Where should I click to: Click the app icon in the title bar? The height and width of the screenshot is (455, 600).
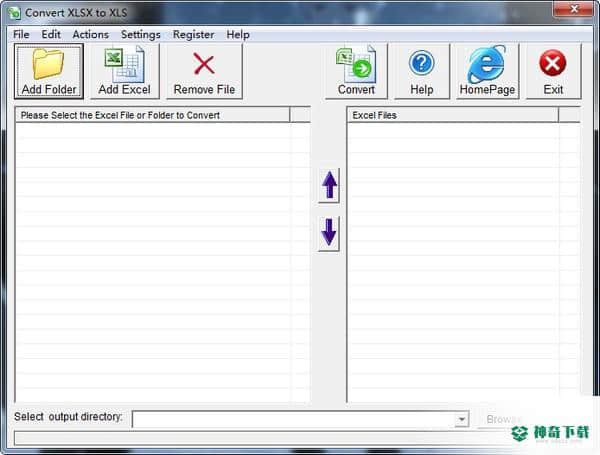(14, 13)
